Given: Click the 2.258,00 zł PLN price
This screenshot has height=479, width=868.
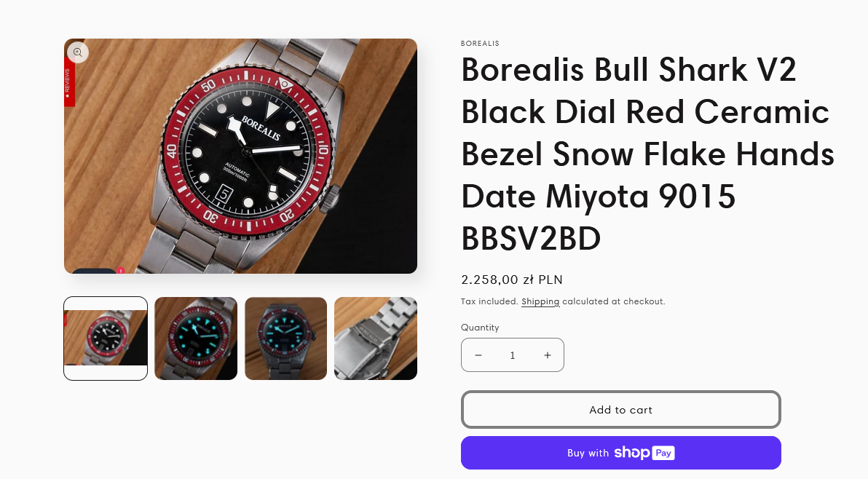Looking at the screenshot, I should pyautogui.click(x=511, y=280).
